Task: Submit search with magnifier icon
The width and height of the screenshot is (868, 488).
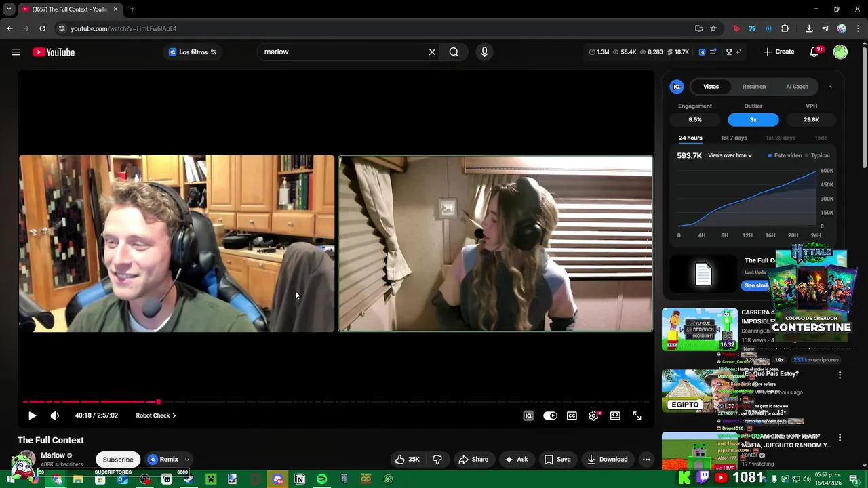Action: tap(454, 52)
